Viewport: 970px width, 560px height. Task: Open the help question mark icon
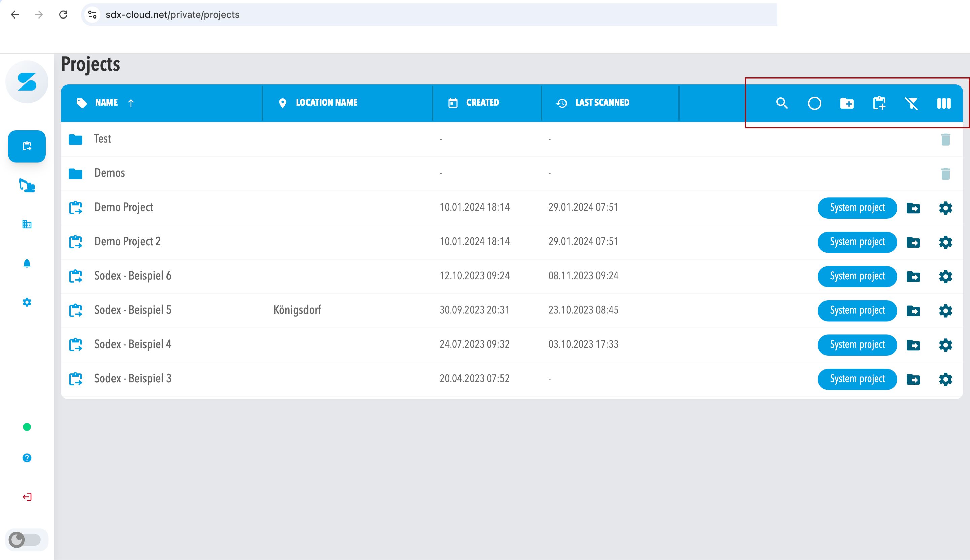point(27,458)
